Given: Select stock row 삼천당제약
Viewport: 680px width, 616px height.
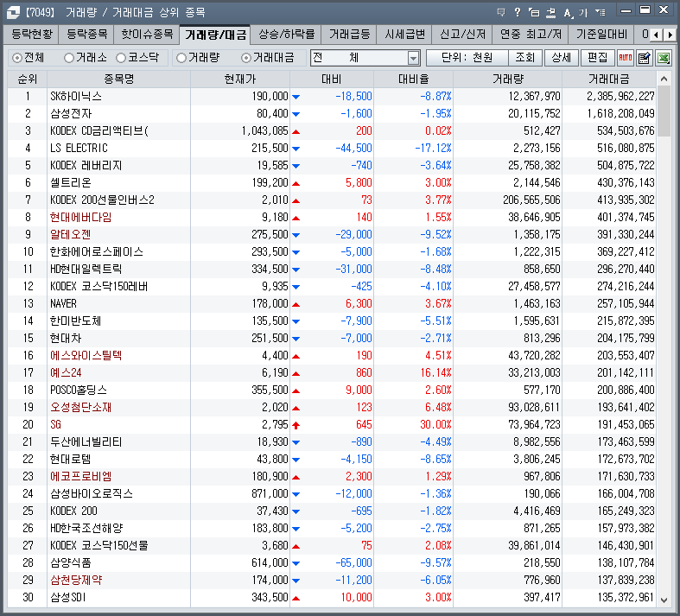Looking at the screenshot, I should click(x=331, y=580).
